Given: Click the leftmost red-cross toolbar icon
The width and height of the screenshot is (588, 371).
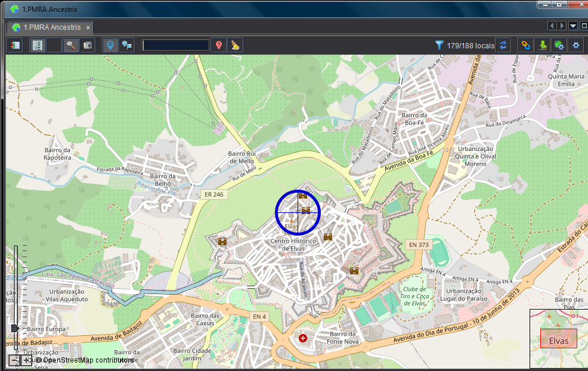Looking at the screenshot, I should pyautogui.click(x=15, y=45).
